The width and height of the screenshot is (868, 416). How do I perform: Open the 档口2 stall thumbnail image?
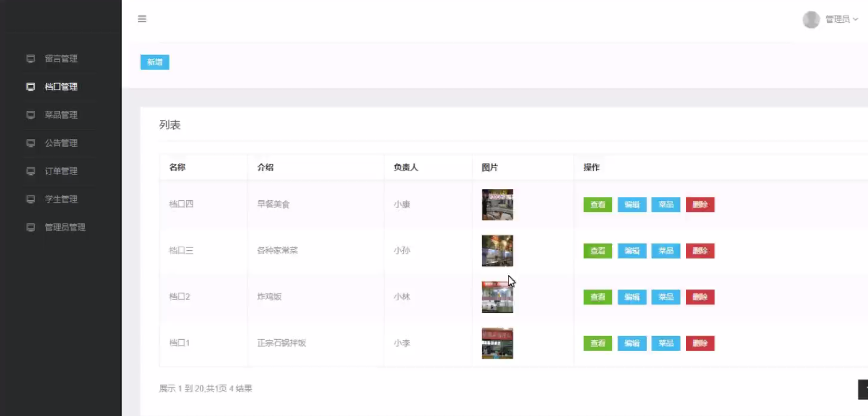[x=497, y=297]
